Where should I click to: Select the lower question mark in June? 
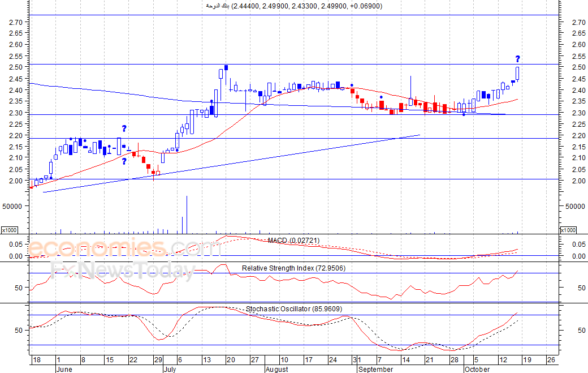tap(124, 161)
